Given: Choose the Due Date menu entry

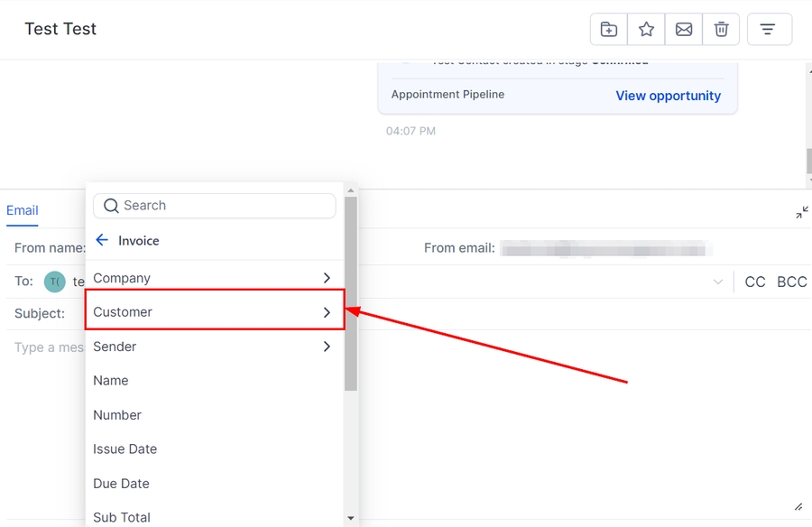Looking at the screenshot, I should 121,484.
